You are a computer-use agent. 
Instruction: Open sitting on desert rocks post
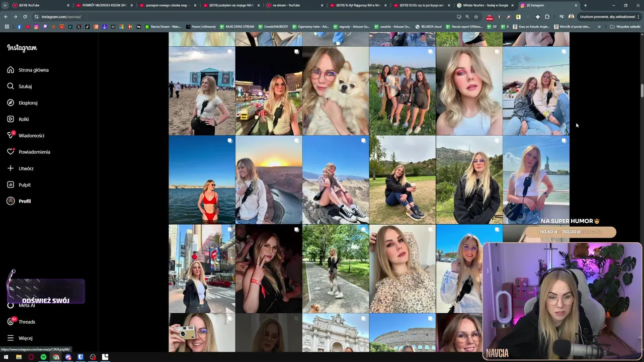point(336,179)
